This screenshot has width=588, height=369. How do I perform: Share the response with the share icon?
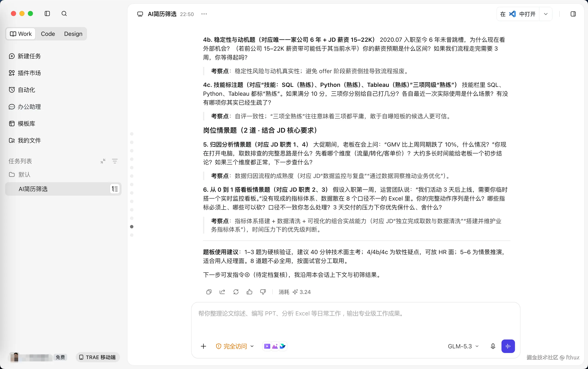pyautogui.click(x=222, y=292)
